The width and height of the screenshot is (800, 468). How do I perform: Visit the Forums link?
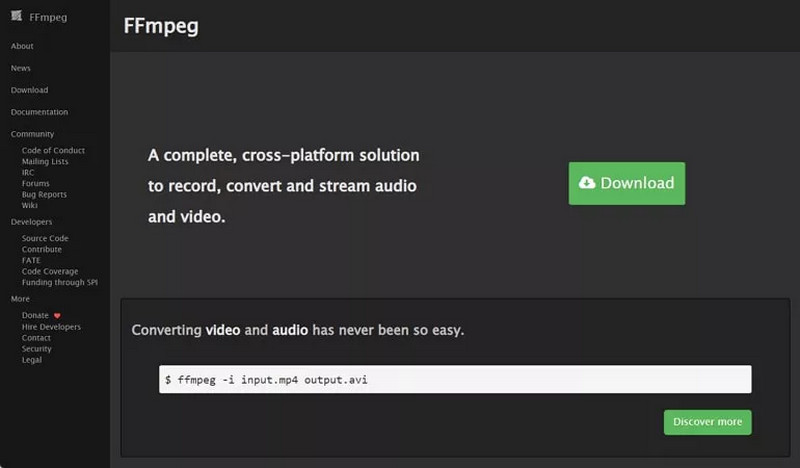35,183
